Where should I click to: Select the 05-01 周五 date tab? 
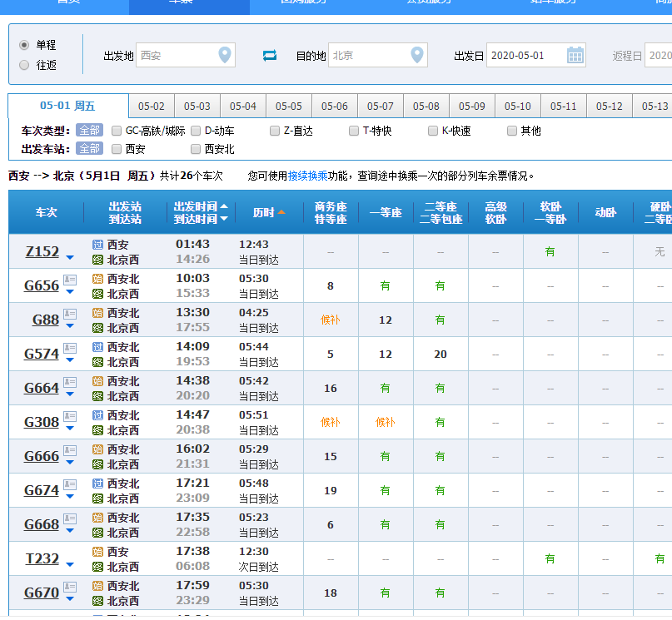pyautogui.click(x=67, y=106)
